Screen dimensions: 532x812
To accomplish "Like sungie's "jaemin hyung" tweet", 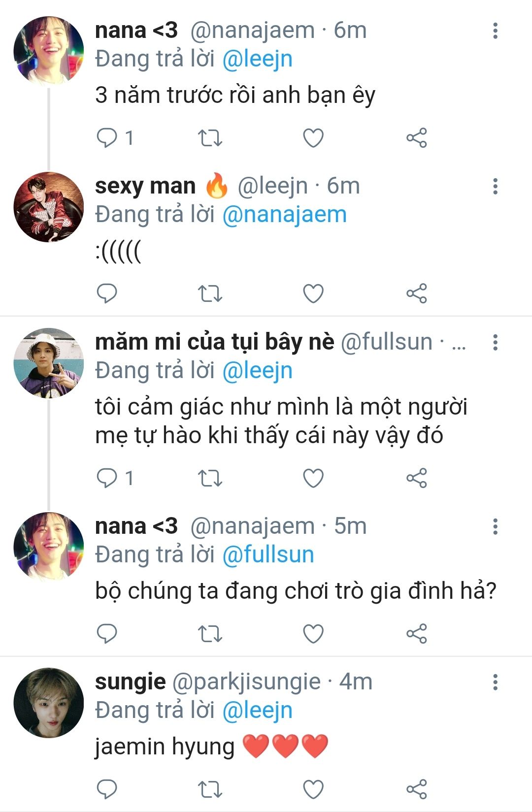I will 313,789.
